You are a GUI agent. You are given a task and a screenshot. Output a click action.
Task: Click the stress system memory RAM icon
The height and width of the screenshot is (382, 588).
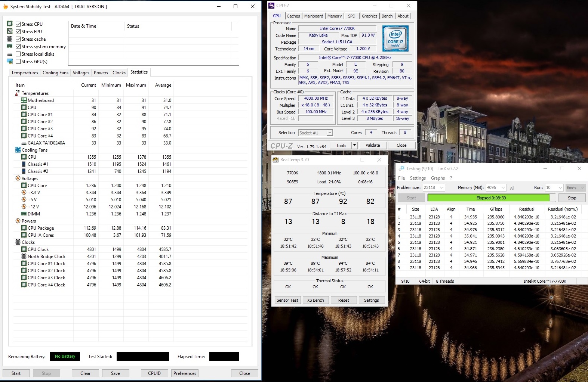(x=10, y=46)
